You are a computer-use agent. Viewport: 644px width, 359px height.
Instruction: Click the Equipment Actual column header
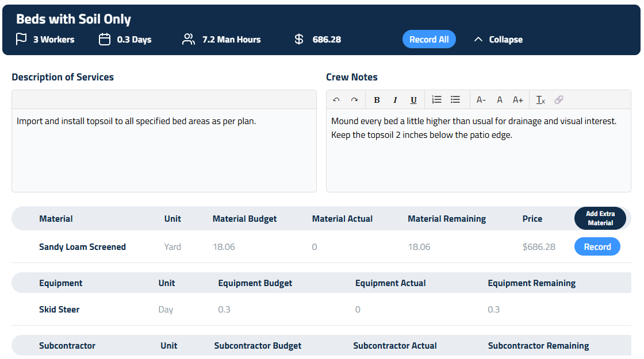390,283
